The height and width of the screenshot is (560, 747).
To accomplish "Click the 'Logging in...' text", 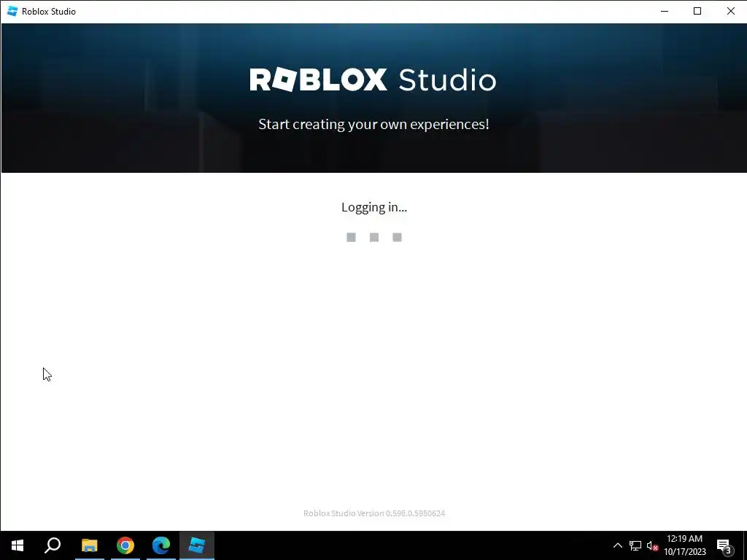I will tap(374, 207).
